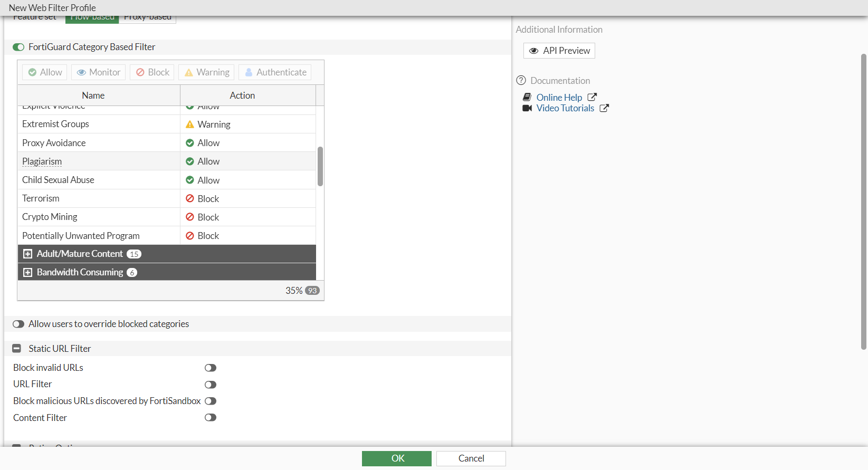Click the Warning action button
This screenshot has width=868, height=470.
[x=206, y=72]
